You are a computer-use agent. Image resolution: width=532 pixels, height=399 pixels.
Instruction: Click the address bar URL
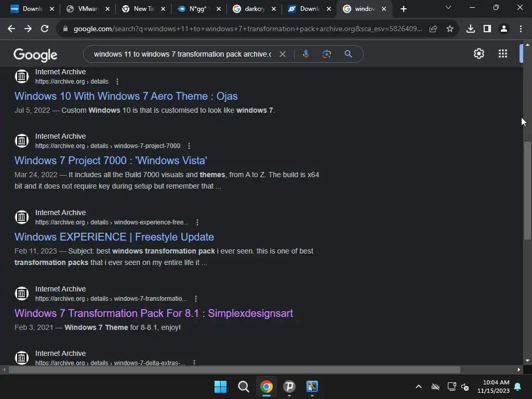pos(248,29)
